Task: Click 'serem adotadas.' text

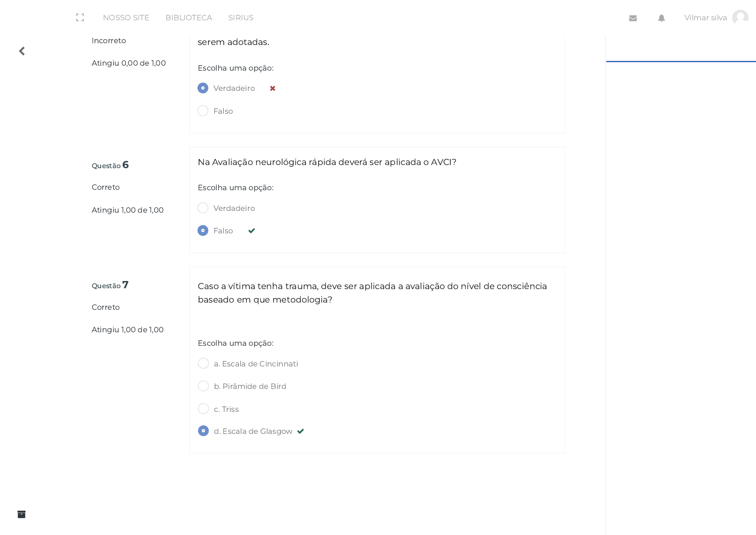Action: 233,42
